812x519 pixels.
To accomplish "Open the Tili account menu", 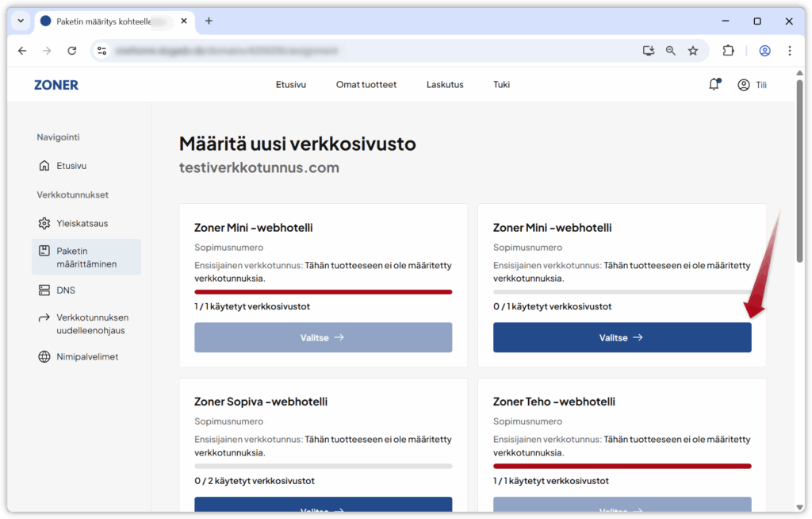I will tap(752, 85).
